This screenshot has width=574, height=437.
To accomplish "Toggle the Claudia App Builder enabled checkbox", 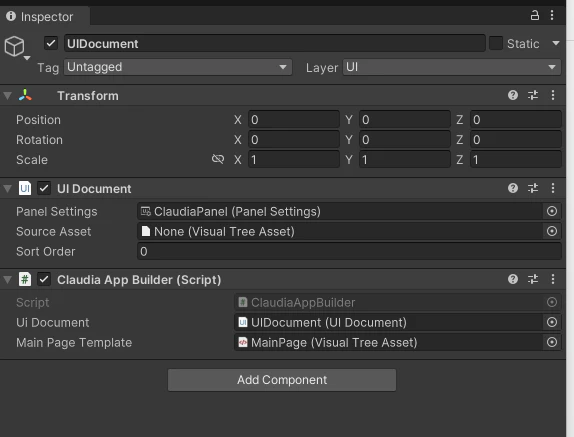I will click(x=44, y=280).
